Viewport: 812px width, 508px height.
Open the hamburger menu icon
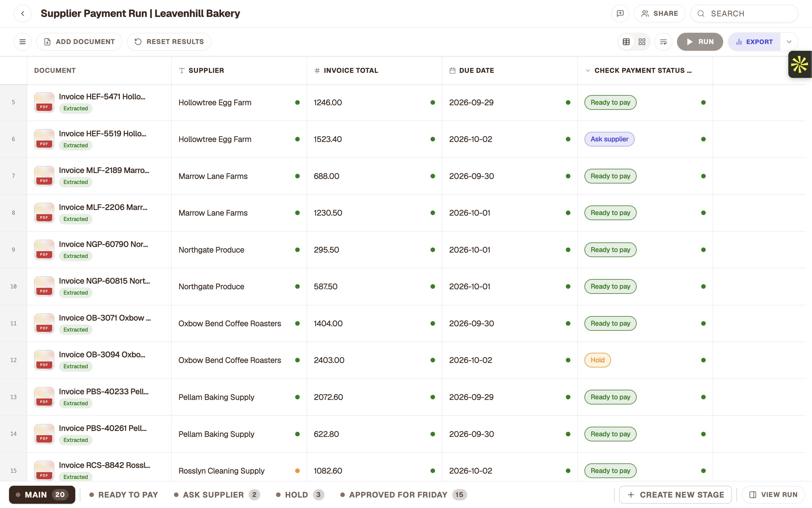coord(23,42)
